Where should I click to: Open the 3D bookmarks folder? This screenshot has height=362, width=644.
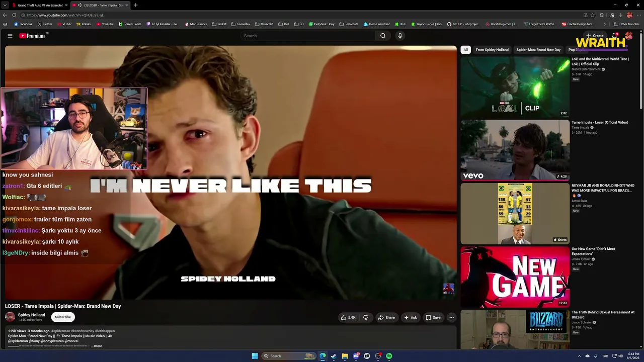pyautogui.click(x=299, y=24)
